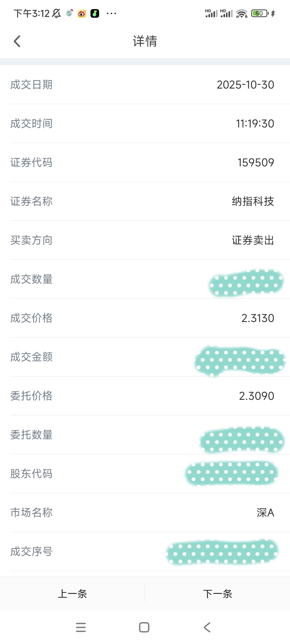Tap the back arrow in the header

(x=17, y=41)
